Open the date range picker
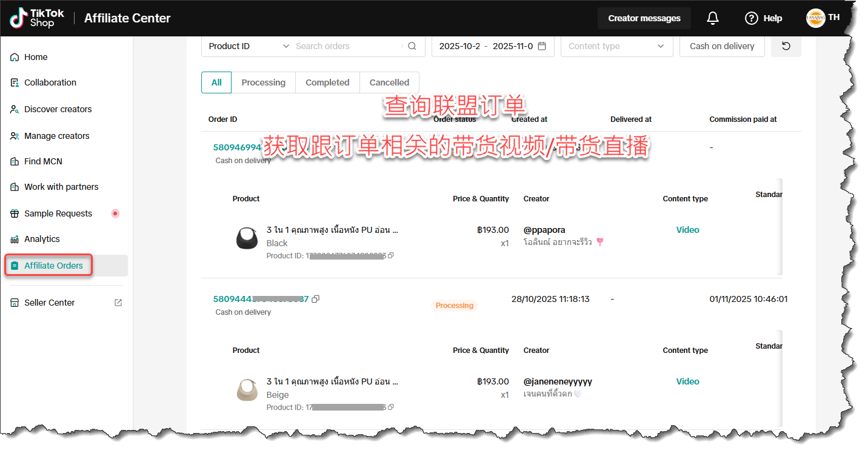Viewport: 868px width, 453px height. pyautogui.click(x=486, y=46)
